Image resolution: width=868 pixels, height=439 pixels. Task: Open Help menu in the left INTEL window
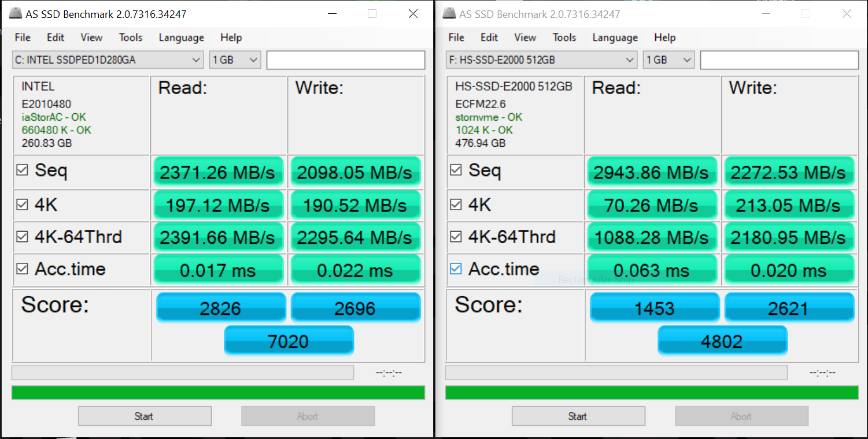[x=231, y=38]
